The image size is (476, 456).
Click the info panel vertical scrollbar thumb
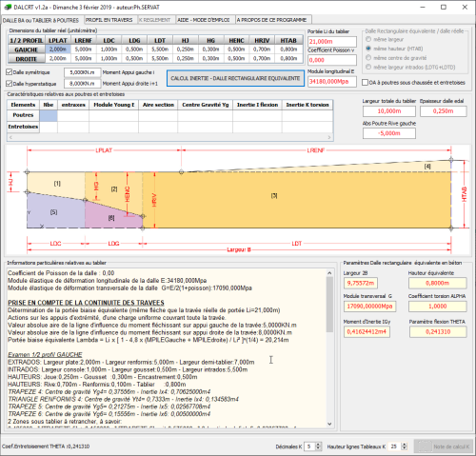(329, 305)
